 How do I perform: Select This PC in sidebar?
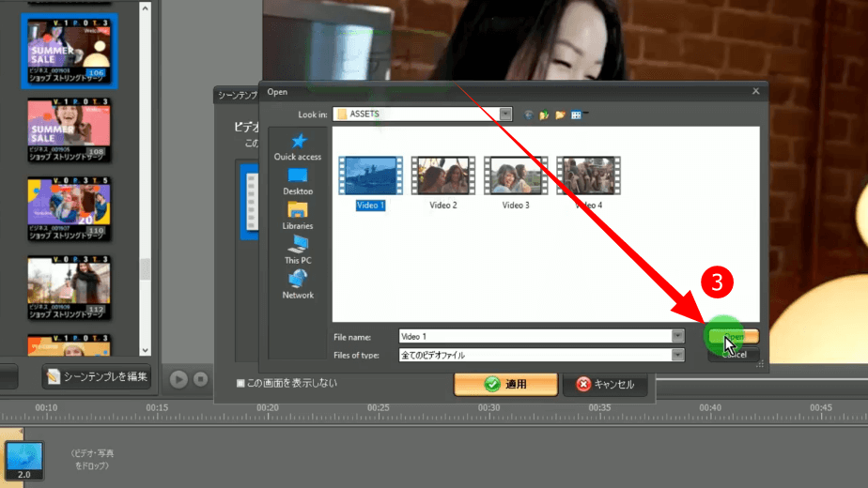pyautogui.click(x=298, y=246)
